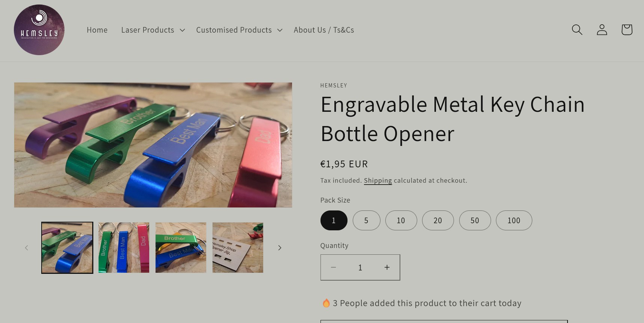Viewport: 644px width, 323px height.
Task: Decrease quantity with the minus icon
Action: click(333, 267)
